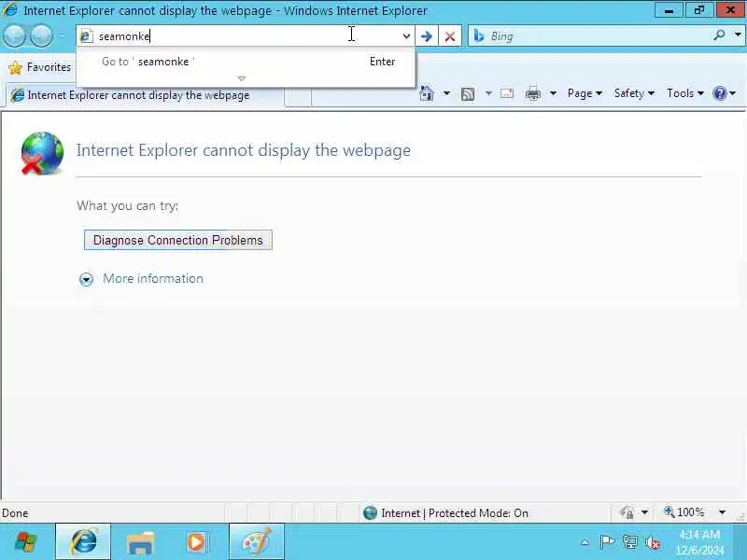Click the Home icon
Screen dimensions: 747x560
427,93
